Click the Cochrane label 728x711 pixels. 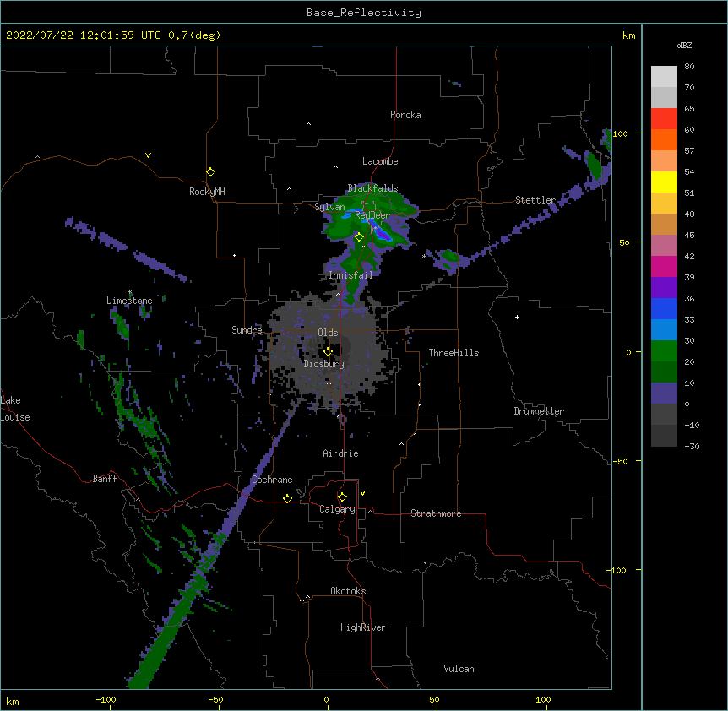(272, 480)
